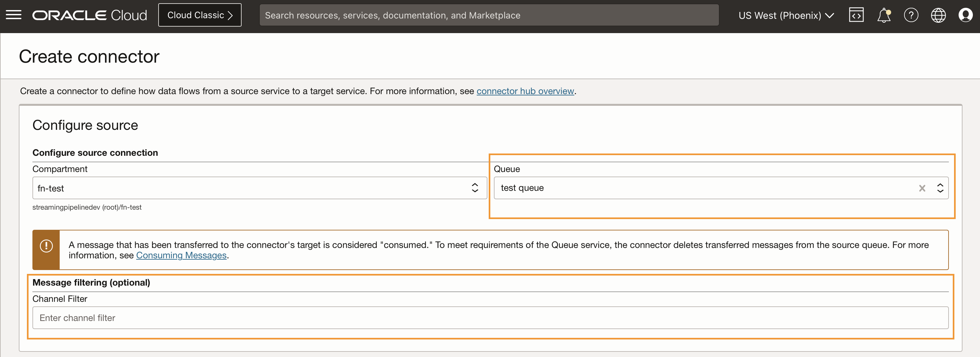Open the Cloud Classic switcher
This screenshot has width=980, height=357.
pyautogui.click(x=199, y=15)
